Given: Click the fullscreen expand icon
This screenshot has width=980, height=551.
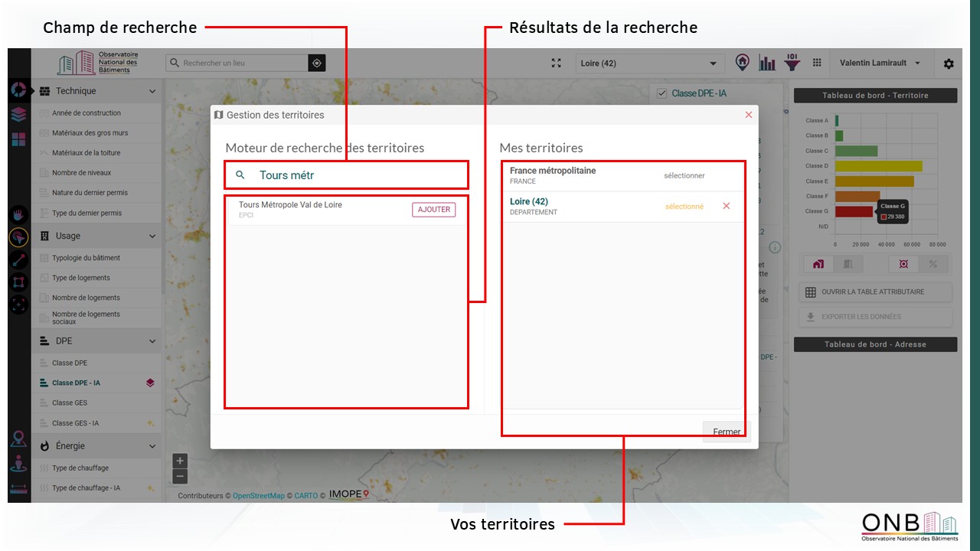Looking at the screenshot, I should (x=557, y=63).
